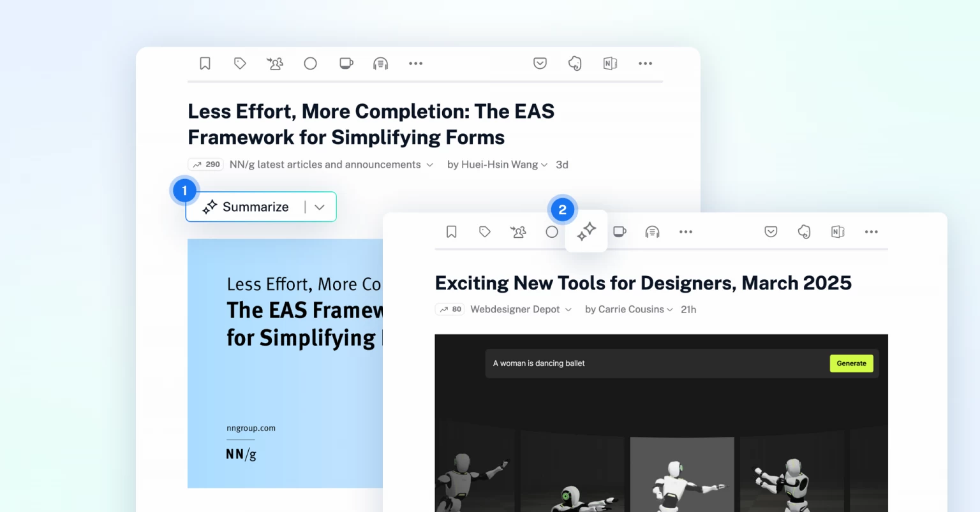Expand the Summarize dropdown chevron
The height and width of the screenshot is (512, 980).
(320, 207)
